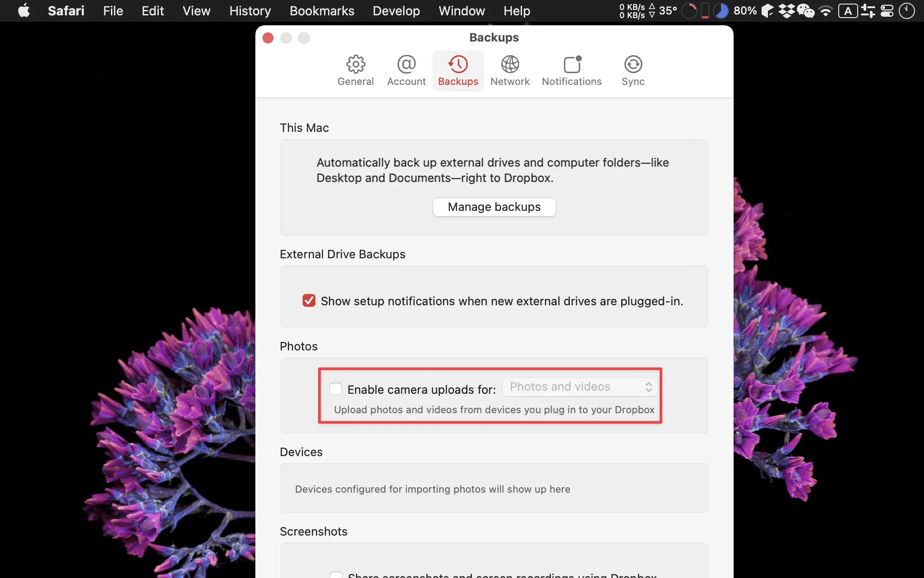Image resolution: width=924 pixels, height=578 pixels.
Task: Open the Network settings tab
Action: point(510,70)
